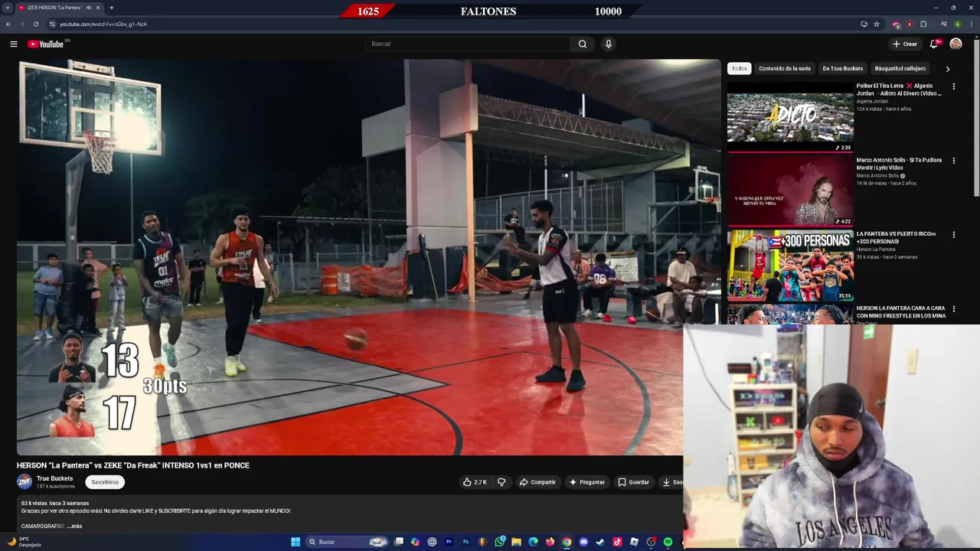Image resolution: width=980 pixels, height=551 pixels.
Task: Open the ADICTO video thumbnail
Action: tap(790, 117)
